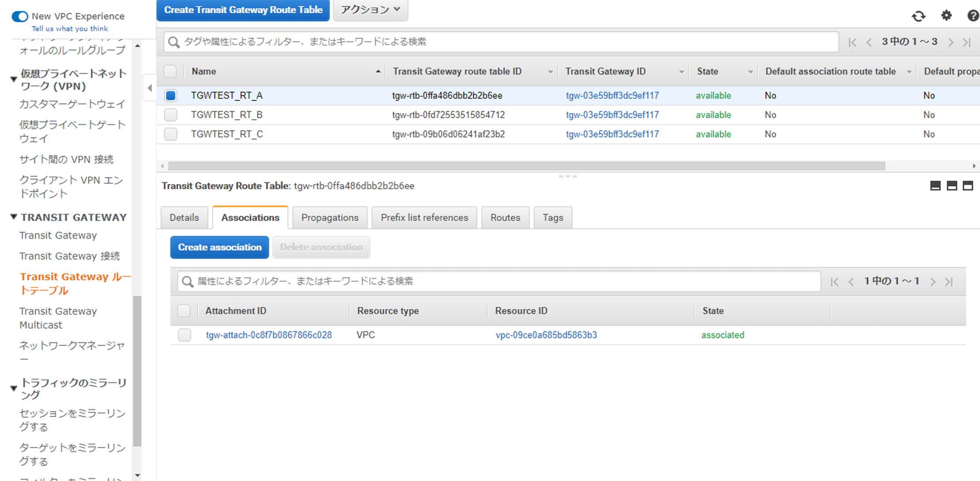Check the select-all route tables checkbox

coord(170,71)
